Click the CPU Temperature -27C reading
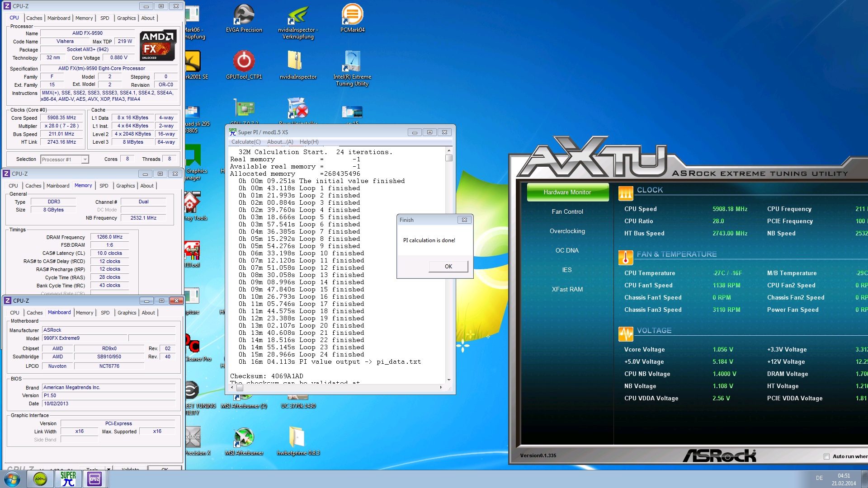The width and height of the screenshot is (868, 488). 727,273
